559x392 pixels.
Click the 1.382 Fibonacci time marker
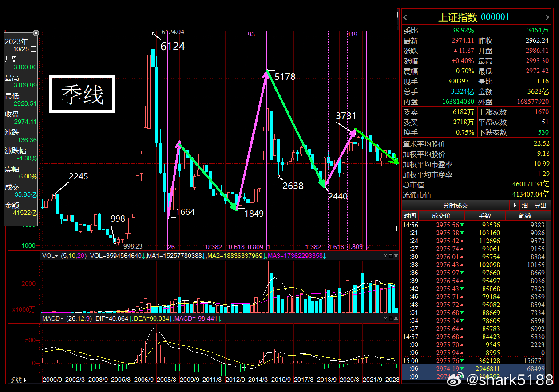click(x=313, y=247)
